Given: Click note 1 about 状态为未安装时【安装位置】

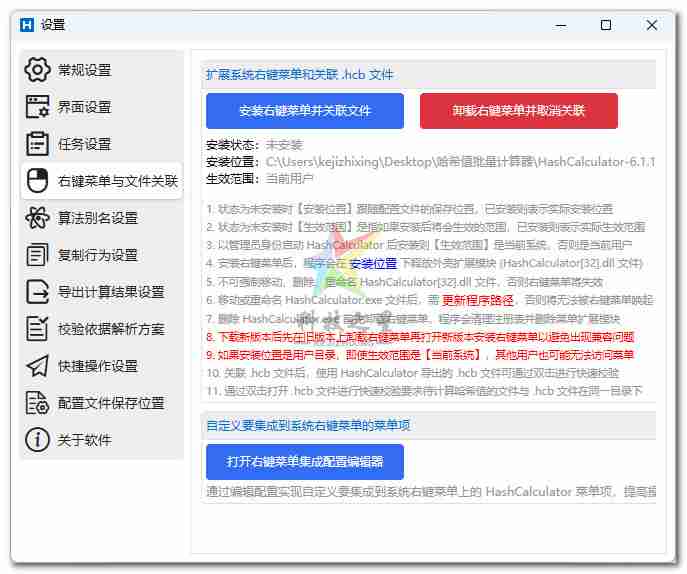Looking at the screenshot, I should 410,209.
